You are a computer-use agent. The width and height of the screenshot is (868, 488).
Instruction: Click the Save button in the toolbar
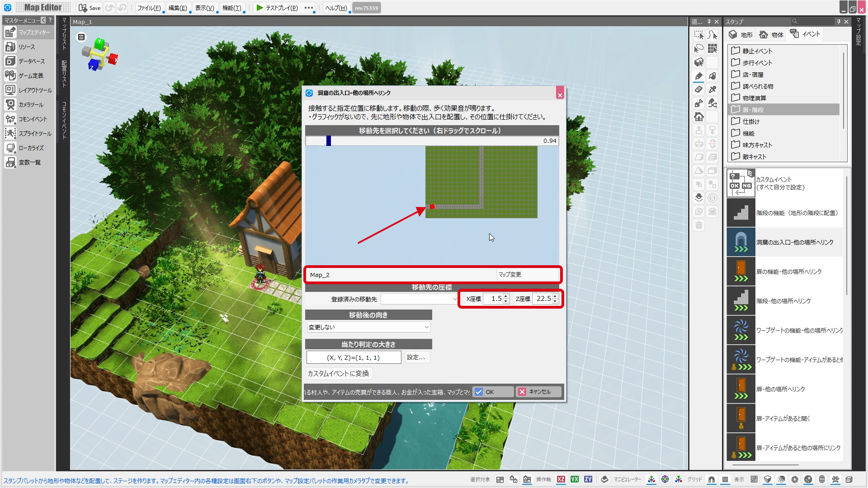pyautogui.click(x=90, y=8)
